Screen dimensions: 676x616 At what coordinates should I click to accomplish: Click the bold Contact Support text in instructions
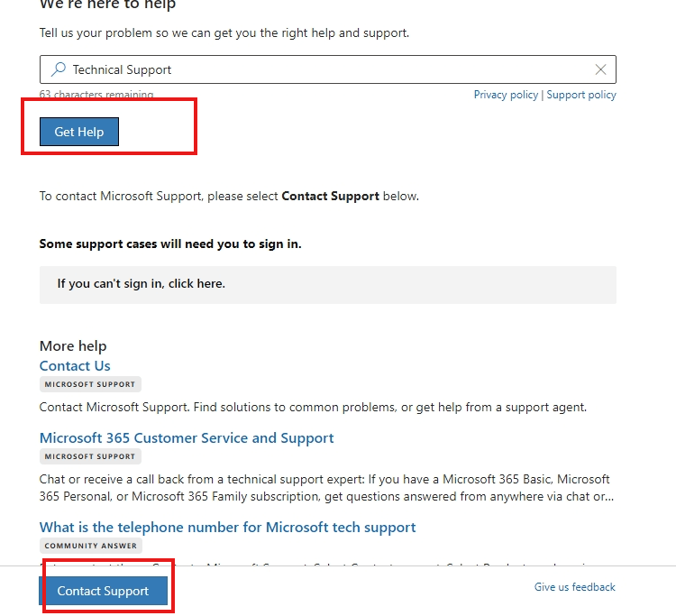point(330,197)
